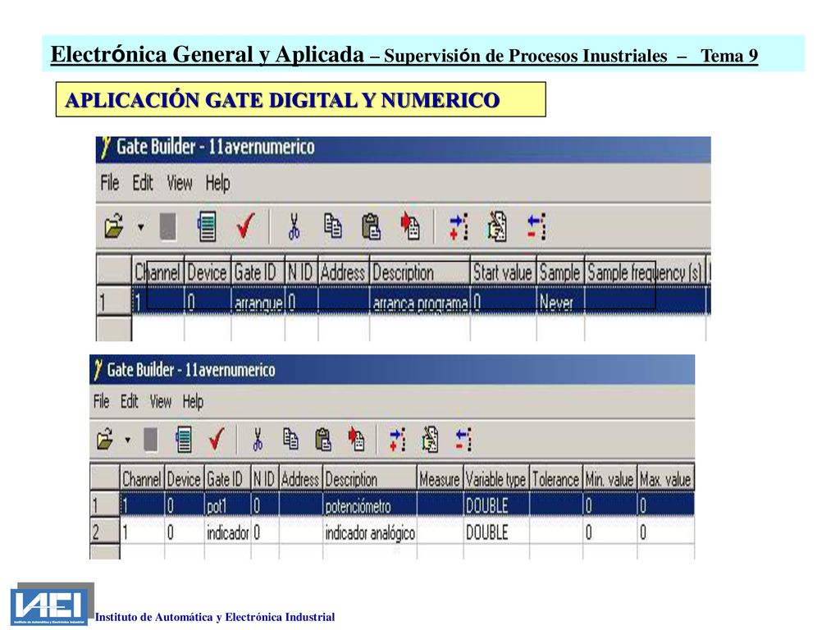Click Measure column header in lower table
The width and height of the screenshot is (840, 630).
pyautogui.click(x=440, y=478)
